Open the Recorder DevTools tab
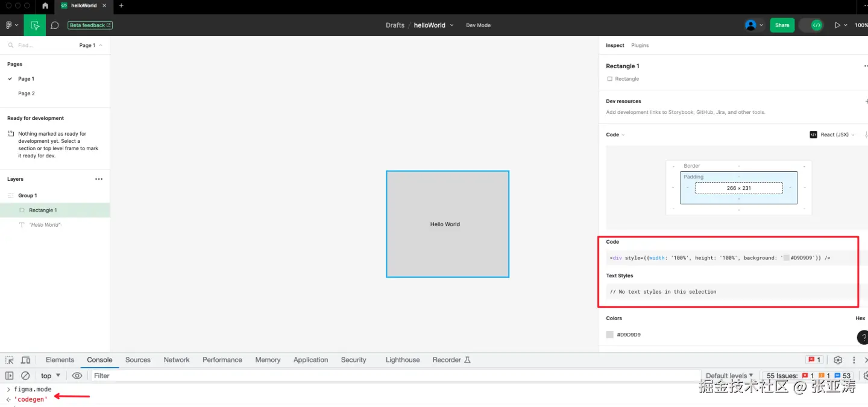The width and height of the screenshot is (868, 407). pyautogui.click(x=451, y=360)
